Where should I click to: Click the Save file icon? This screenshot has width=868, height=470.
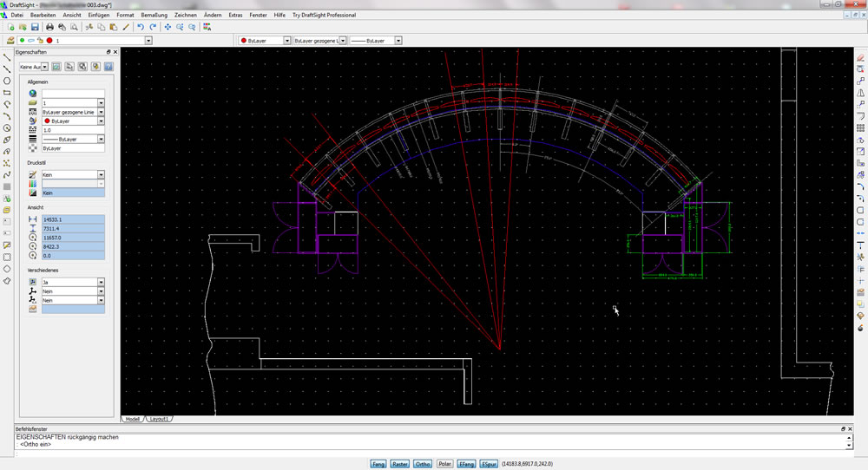34,27
